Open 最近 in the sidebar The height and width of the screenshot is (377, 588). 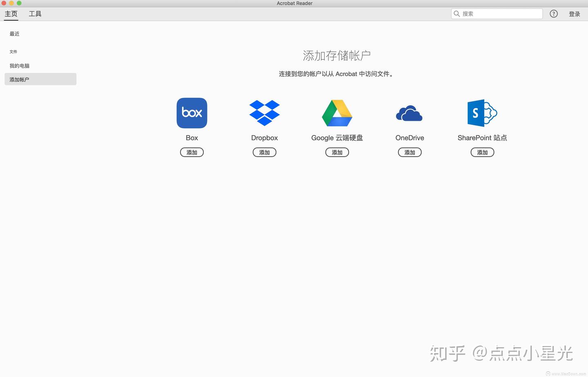tap(14, 34)
